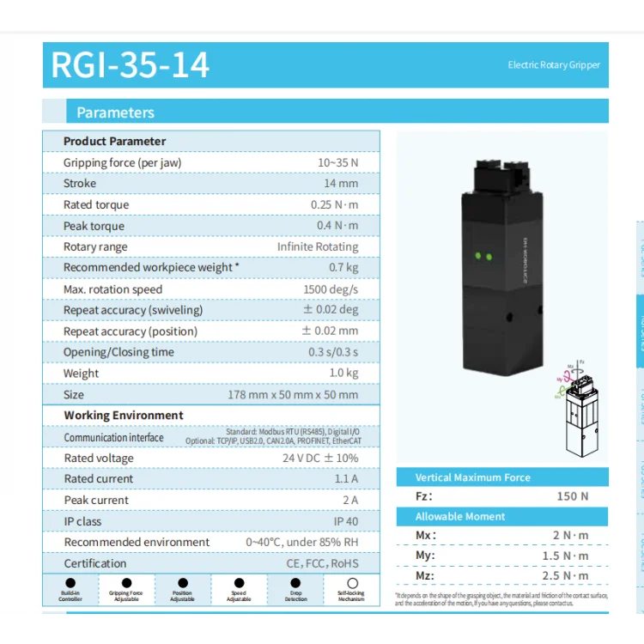
Task: Click the Speed Adjustable feature dot
Action: [x=239, y=583]
